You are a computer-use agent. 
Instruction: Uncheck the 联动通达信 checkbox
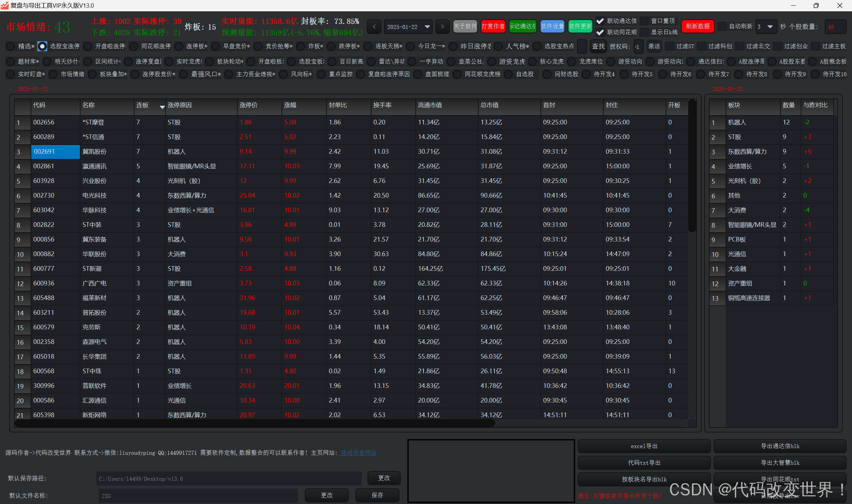tap(600, 21)
